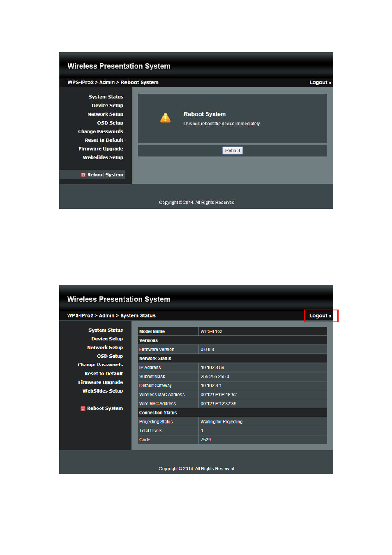Log out from the Reboot System page

click(x=320, y=82)
